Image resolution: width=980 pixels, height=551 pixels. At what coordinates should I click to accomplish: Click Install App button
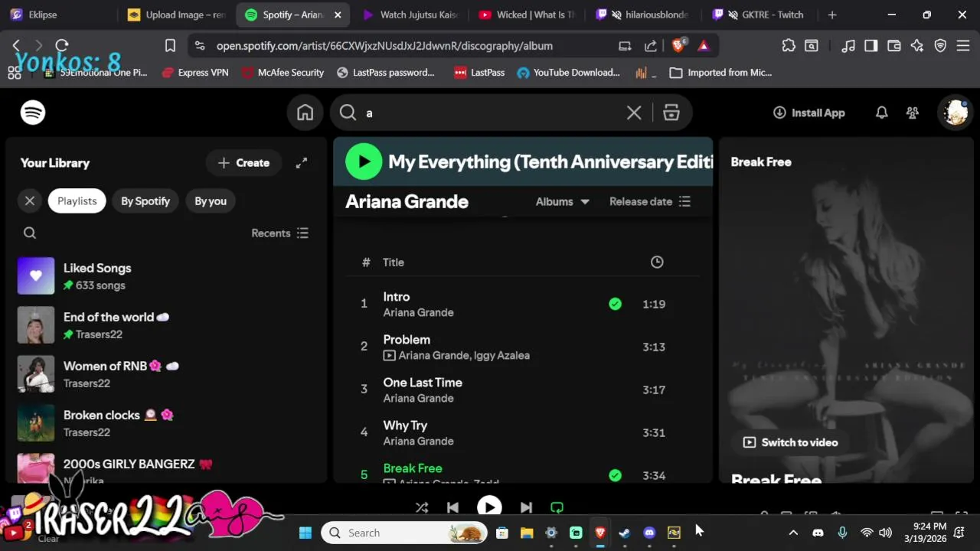coord(809,112)
